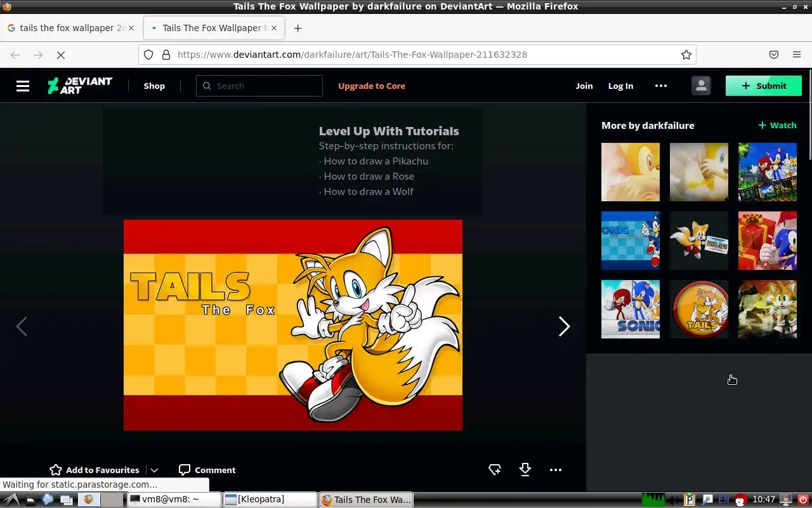Open the round TAILS badge thumbnail
This screenshot has width=812, height=508.
click(699, 309)
